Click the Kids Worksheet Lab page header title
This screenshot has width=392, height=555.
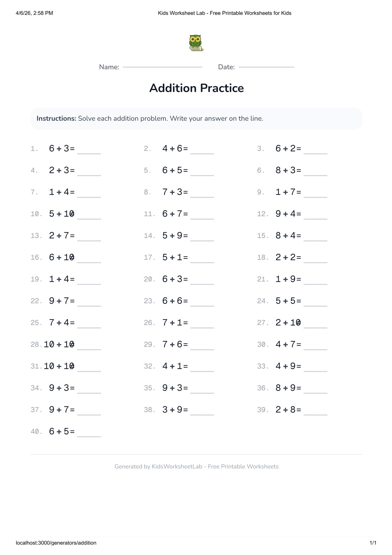coord(225,13)
